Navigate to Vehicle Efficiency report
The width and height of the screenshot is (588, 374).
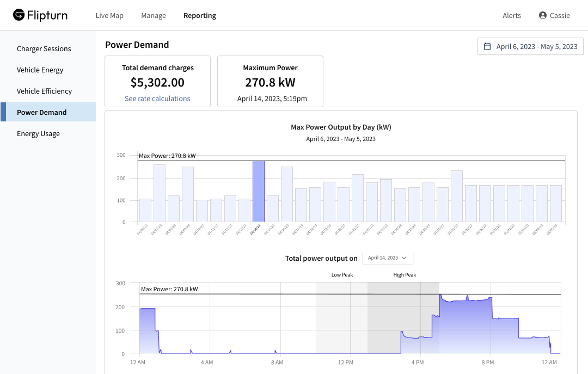(x=45, y=91)
